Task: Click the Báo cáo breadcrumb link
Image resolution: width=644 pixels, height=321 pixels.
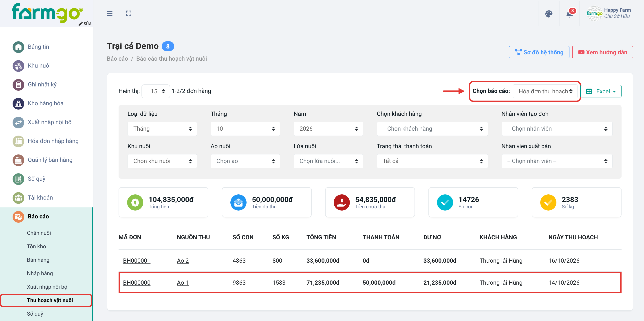Action: [x=117, y=59]
